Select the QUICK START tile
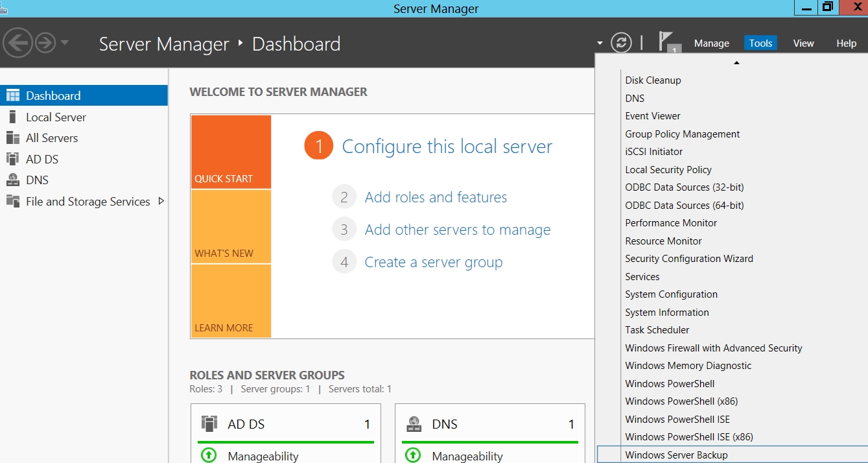868x463 pixels. coord(231,152)
